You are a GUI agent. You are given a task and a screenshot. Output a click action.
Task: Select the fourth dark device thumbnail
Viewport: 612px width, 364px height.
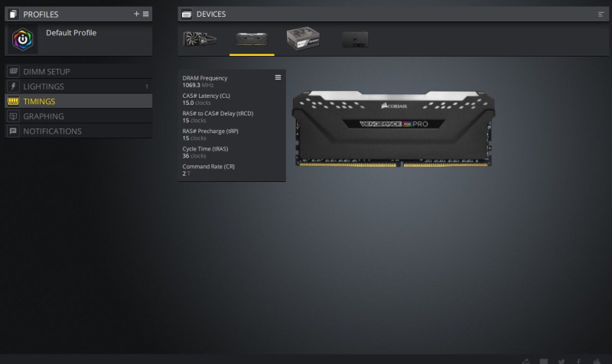(355, 40)
